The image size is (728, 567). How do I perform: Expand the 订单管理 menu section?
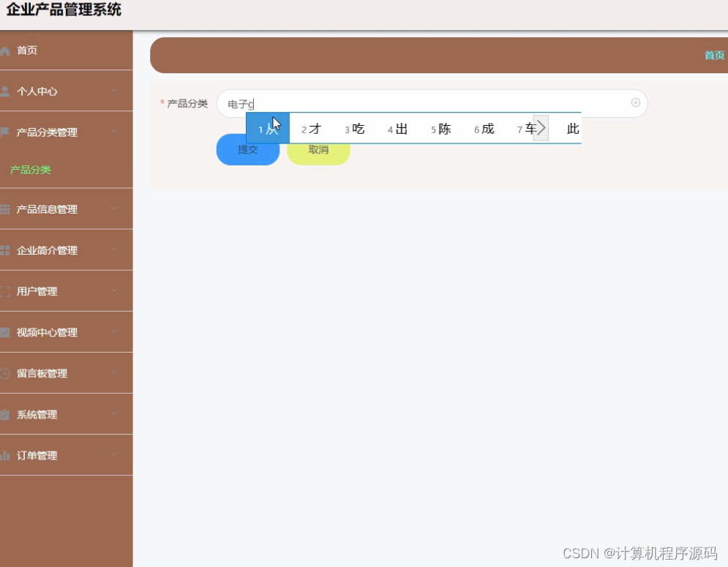(x=113, y=455)
